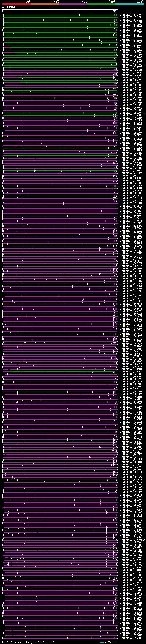
Task: Select hit label UniRef100_A9UU23
Action: click(x=131, y=90)
